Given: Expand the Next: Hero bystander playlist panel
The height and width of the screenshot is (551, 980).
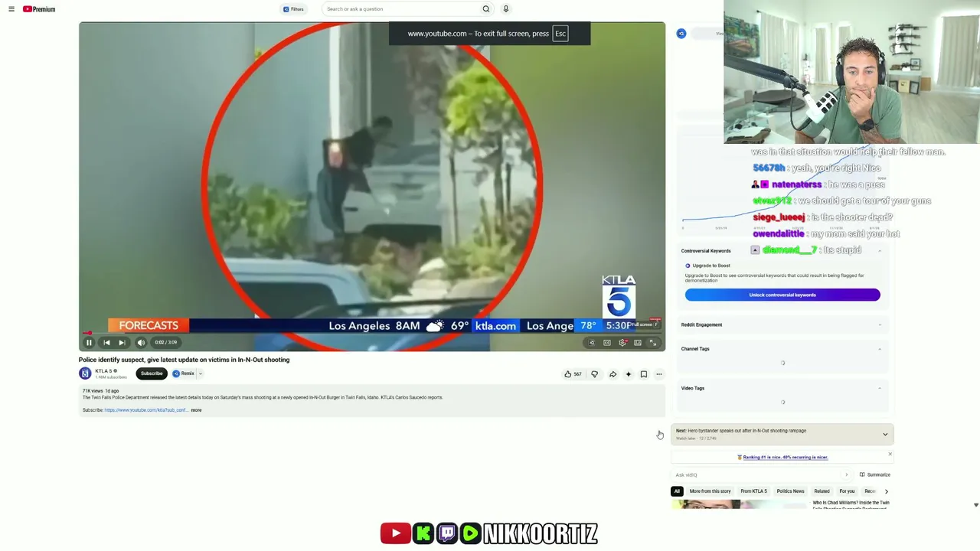Looking at the screenshot, I should [x=885, y=435].
